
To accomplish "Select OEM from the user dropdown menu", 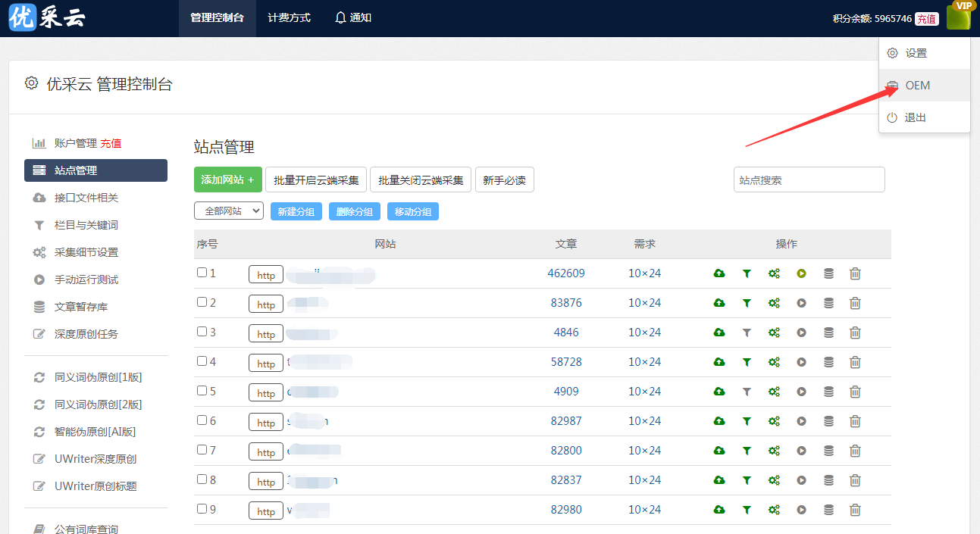I will 917,86.
